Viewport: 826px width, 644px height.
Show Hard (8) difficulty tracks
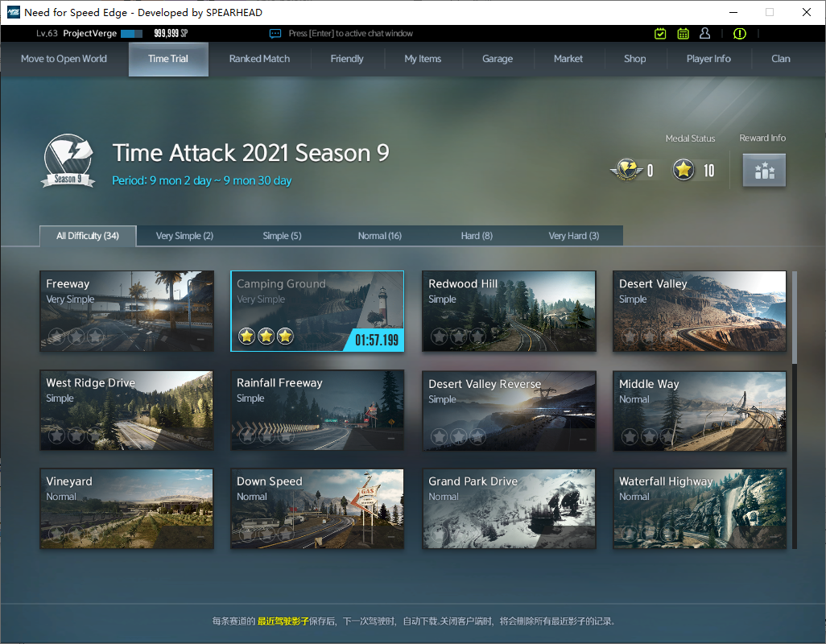[477, 236]
